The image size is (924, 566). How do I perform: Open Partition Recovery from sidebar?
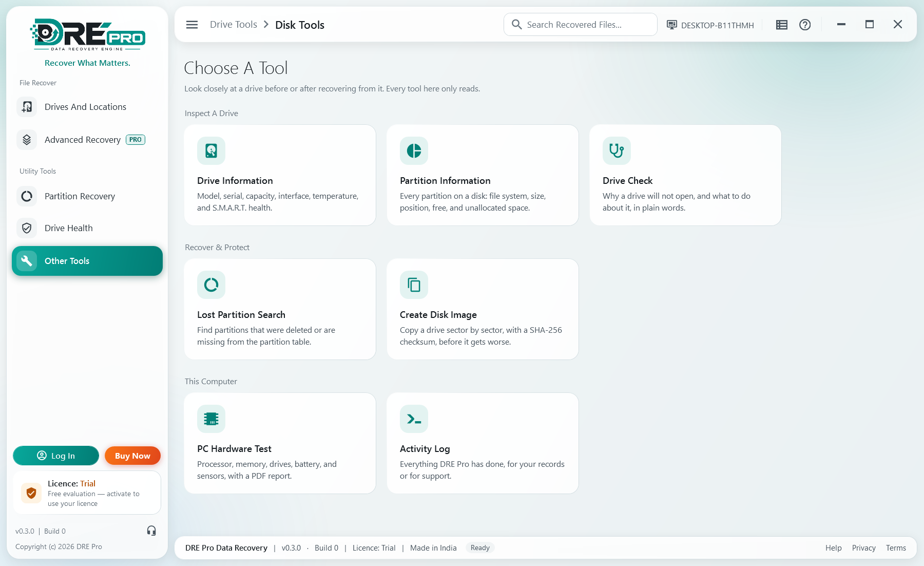point(87,196)
